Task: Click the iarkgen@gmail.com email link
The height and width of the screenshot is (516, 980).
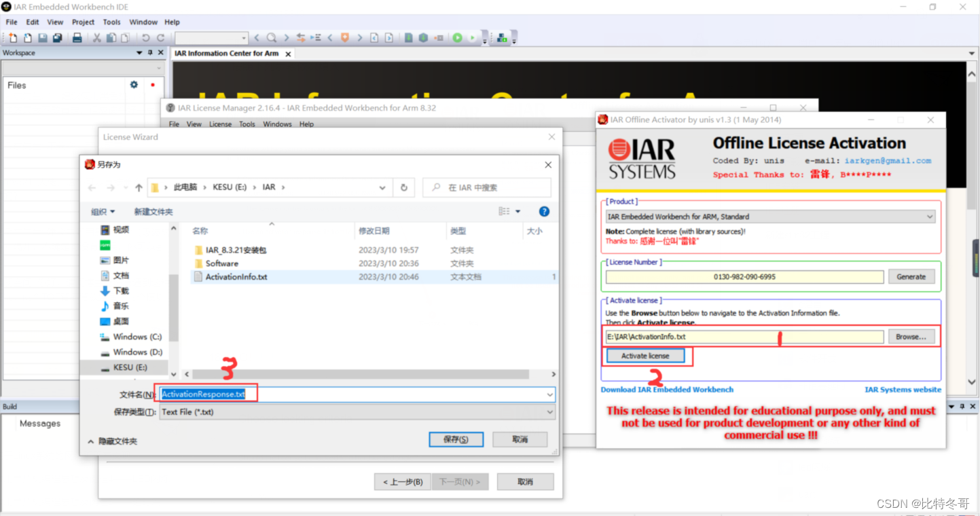Action: pyautogui.click(x=888, y=161)
